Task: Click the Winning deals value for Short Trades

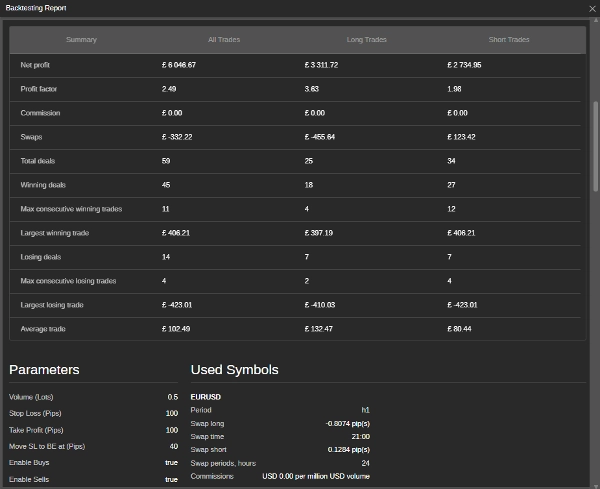Action: pyautogui.click(x=451, y=185)
